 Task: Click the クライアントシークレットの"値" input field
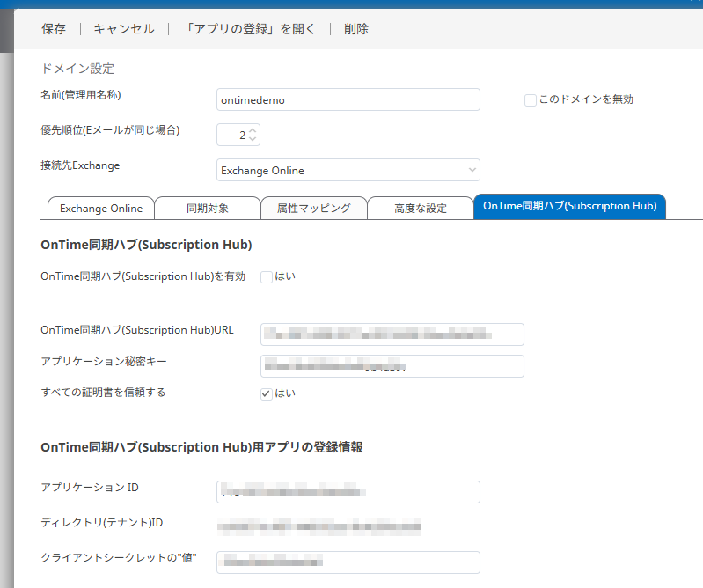pyautogui.click(x=348, y=562)
